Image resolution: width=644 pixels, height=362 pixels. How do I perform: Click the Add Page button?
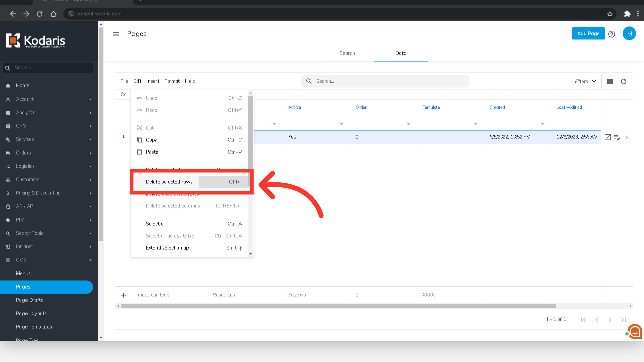588,34
